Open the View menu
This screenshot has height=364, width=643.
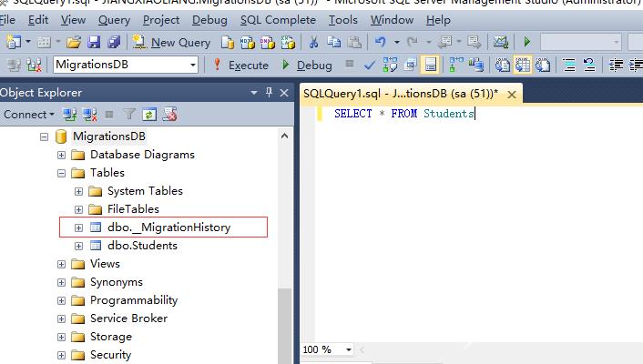point(74,20)
